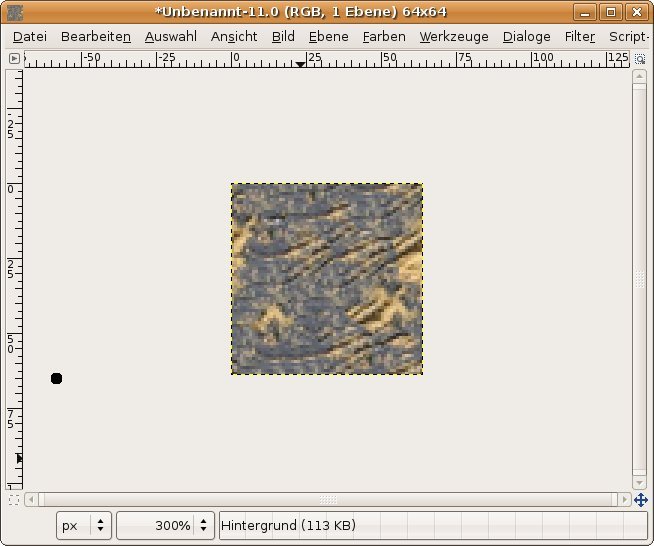Viewport: 654px width, 546px height.
Task: Click the vertical ruler at left
Action: pyautogui.click(x=14, y=279)
